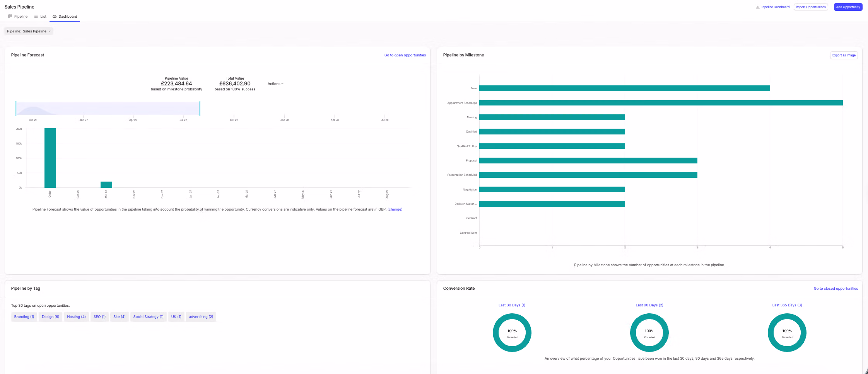Click the Total Value £636,402.90 figure
This screenshot has width=868, height=374.
click(235, 83)
